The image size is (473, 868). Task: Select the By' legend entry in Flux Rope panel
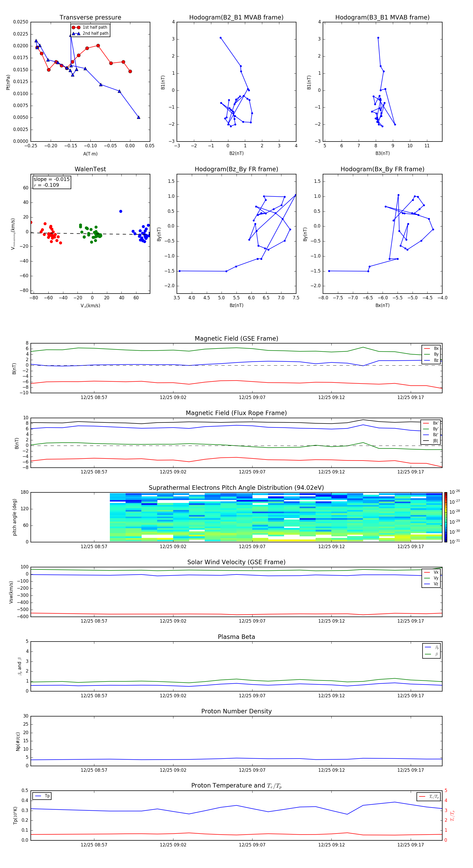[431, 429]
